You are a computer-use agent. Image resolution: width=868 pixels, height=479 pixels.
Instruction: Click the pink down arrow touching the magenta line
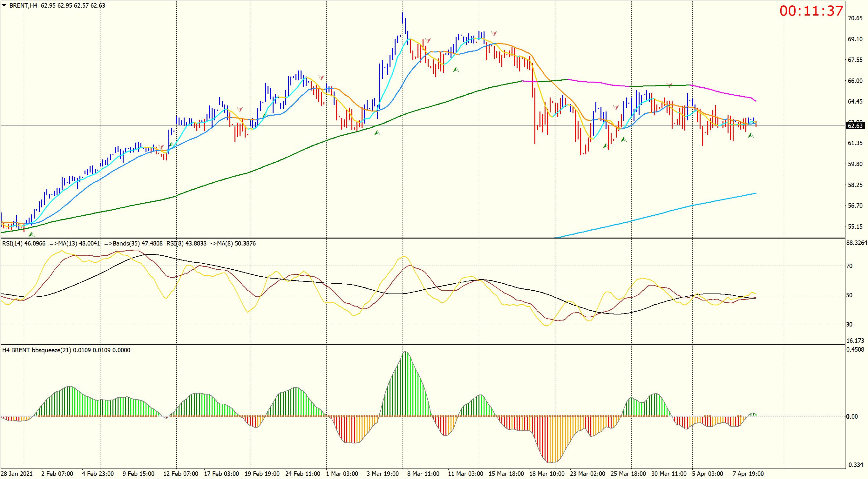click(669, 85)
